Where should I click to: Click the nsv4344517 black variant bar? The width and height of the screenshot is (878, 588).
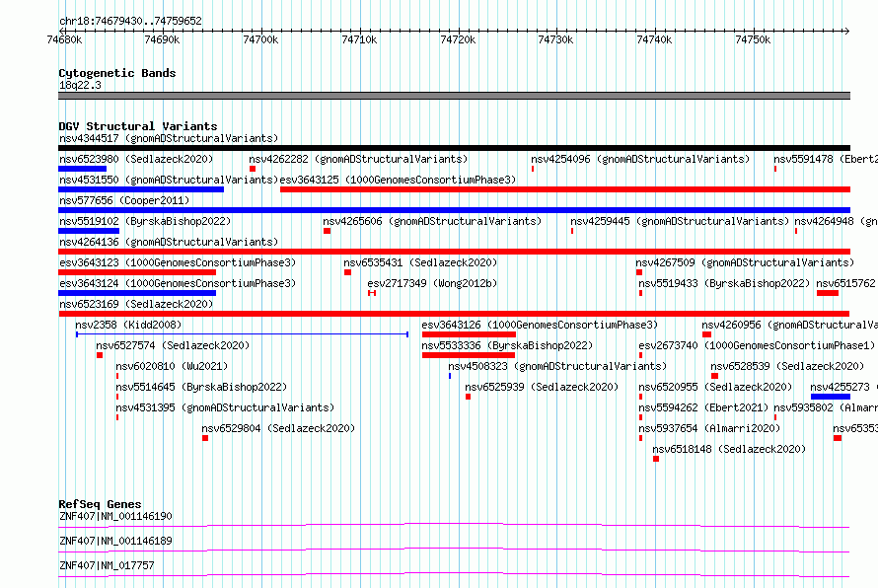point(454,148)
